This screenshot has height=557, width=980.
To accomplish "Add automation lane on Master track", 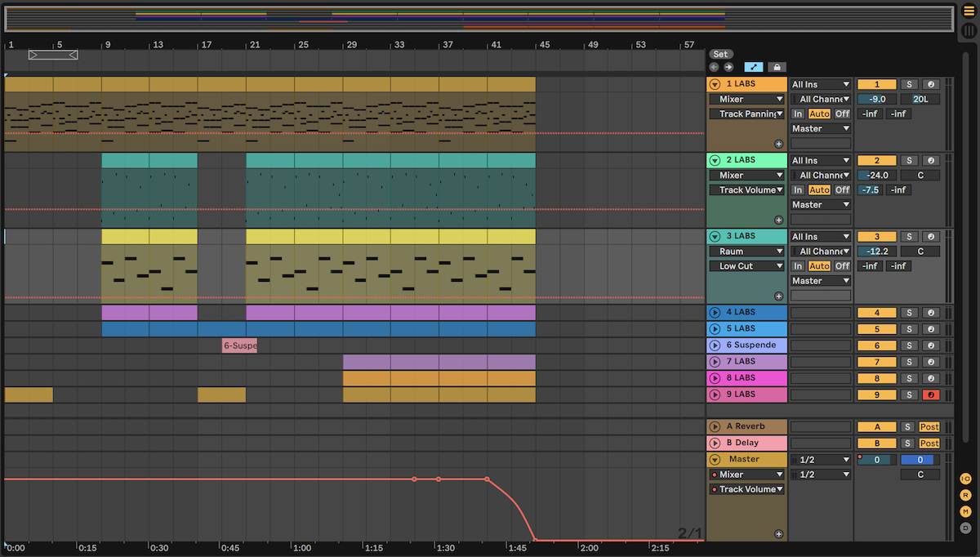I will pyautogui.click(x=778, y=534).
